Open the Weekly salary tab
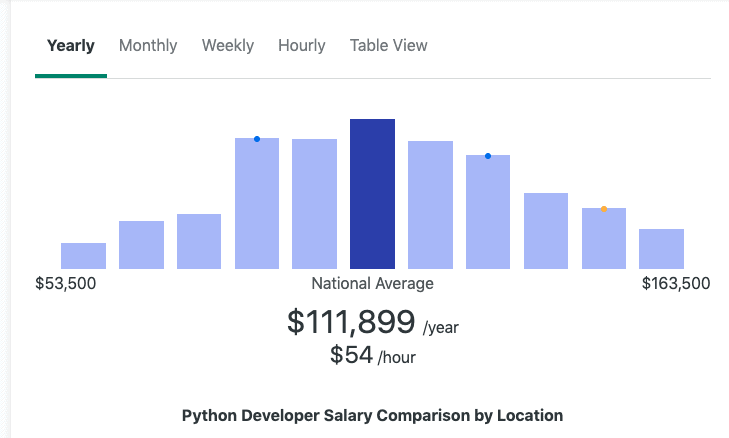The image size is (729, 438). (228, 46)
